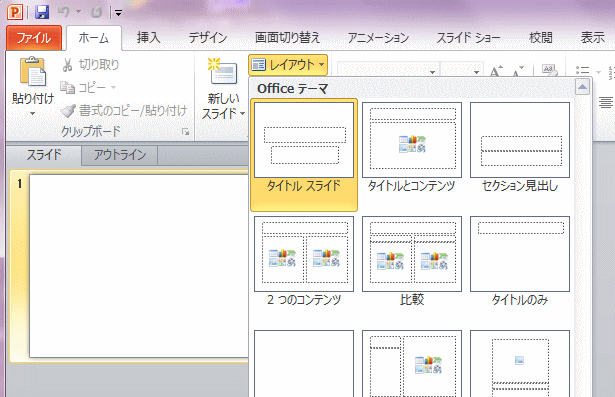Choose the タイトル スライド layout
The height and width of the screenshot is (397, 615).
pyautogui.click(x=304, y=155)
